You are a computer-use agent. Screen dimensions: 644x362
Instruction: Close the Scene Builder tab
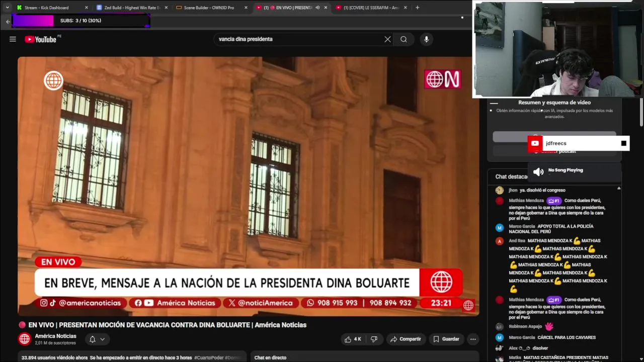246,8
